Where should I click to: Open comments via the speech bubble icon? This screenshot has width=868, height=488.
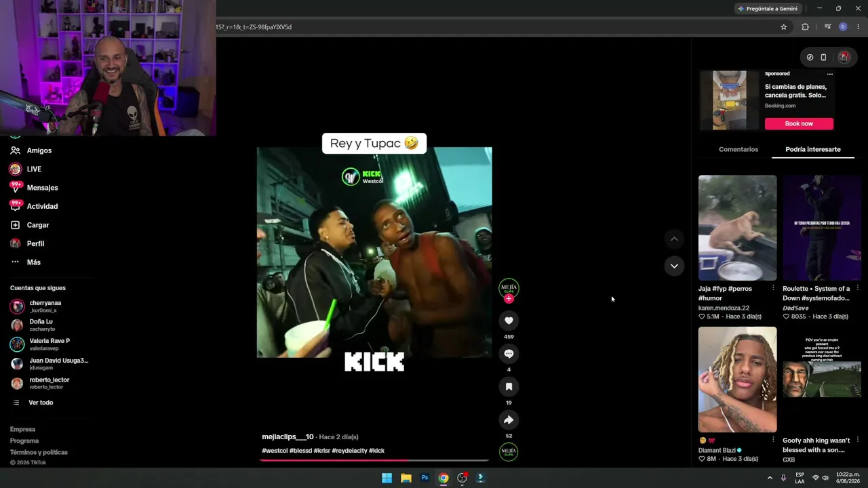point(509,354)
